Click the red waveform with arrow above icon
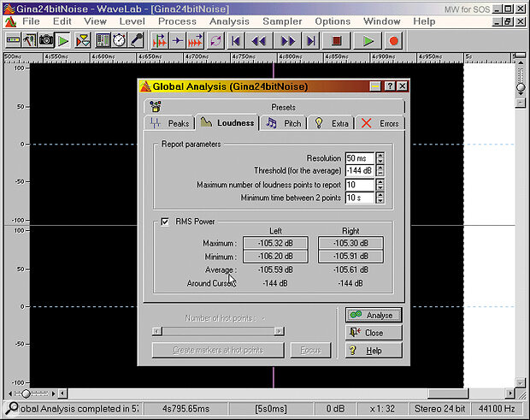This screenshot has height=420, width=530. 196,40
